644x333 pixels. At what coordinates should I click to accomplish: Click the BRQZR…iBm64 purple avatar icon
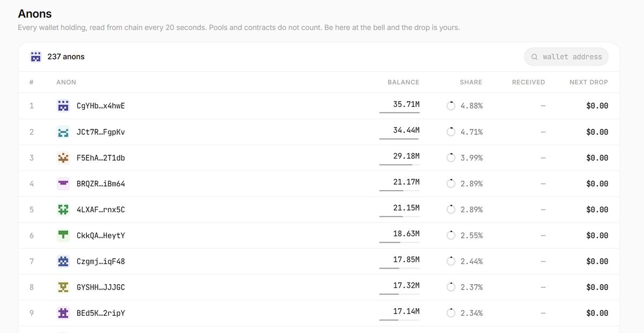63,184
